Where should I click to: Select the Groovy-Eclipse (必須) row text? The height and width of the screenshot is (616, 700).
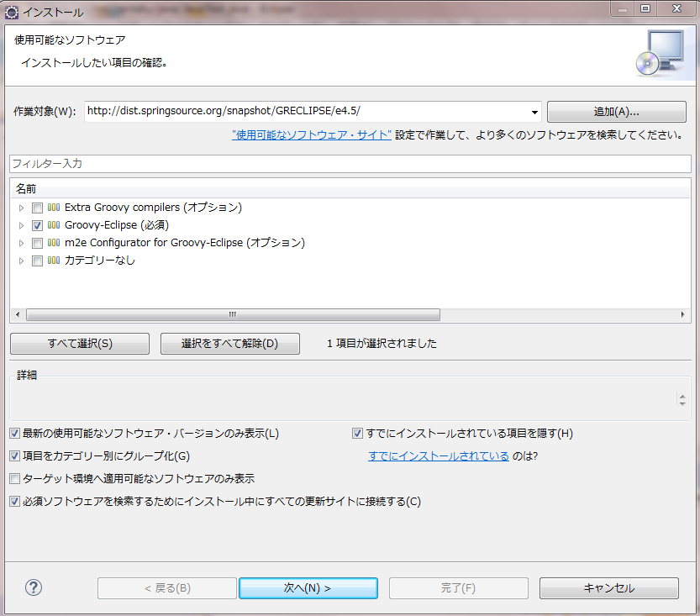point(117,225)
